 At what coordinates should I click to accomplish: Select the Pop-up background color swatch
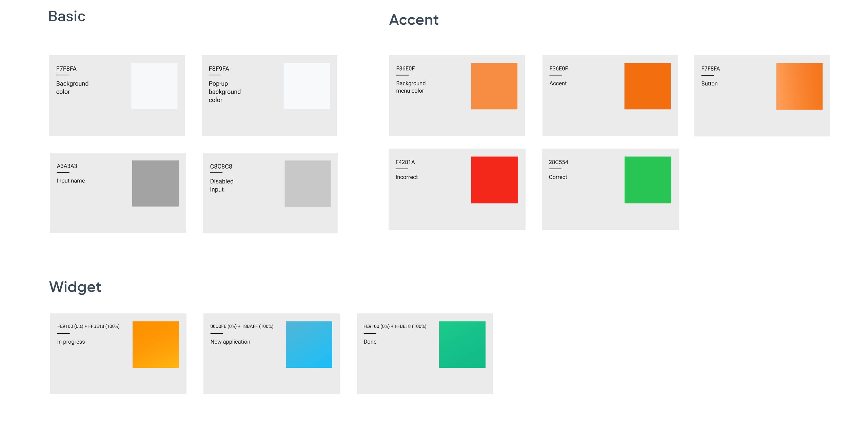pos(307,86)
